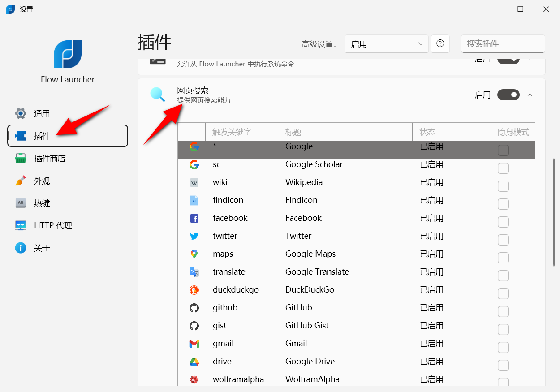This screenshot has height=392, width=560.
Task: Enable 隐身模式 for Google Translate
Action: [x=503, y=276]
